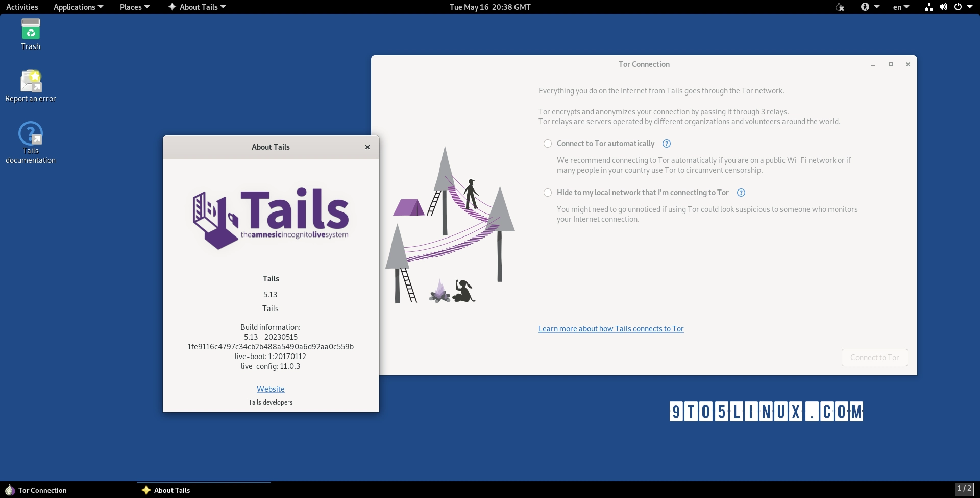Screen dimensions: 980x498
Task: Open the power icon menu
Action: pyautogui.click(x=959, y=7)
